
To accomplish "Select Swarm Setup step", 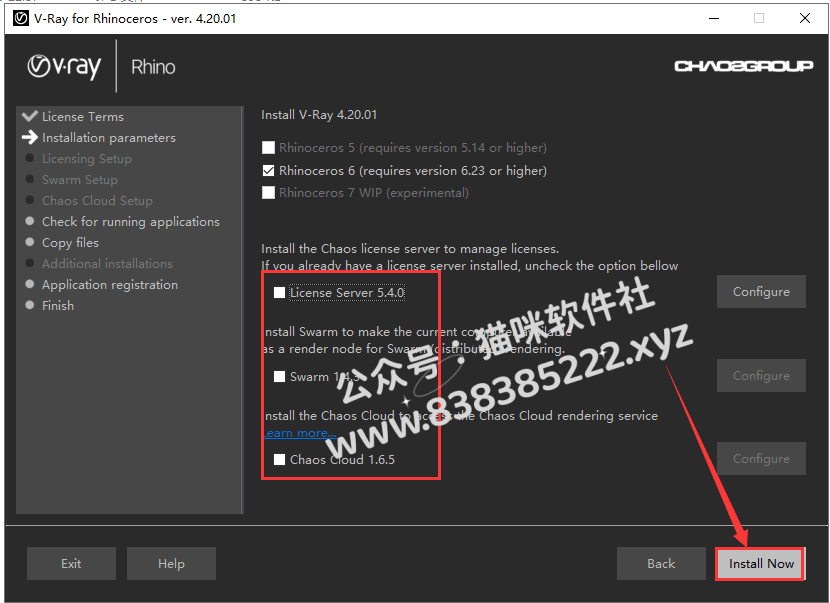I will (79, 180).
